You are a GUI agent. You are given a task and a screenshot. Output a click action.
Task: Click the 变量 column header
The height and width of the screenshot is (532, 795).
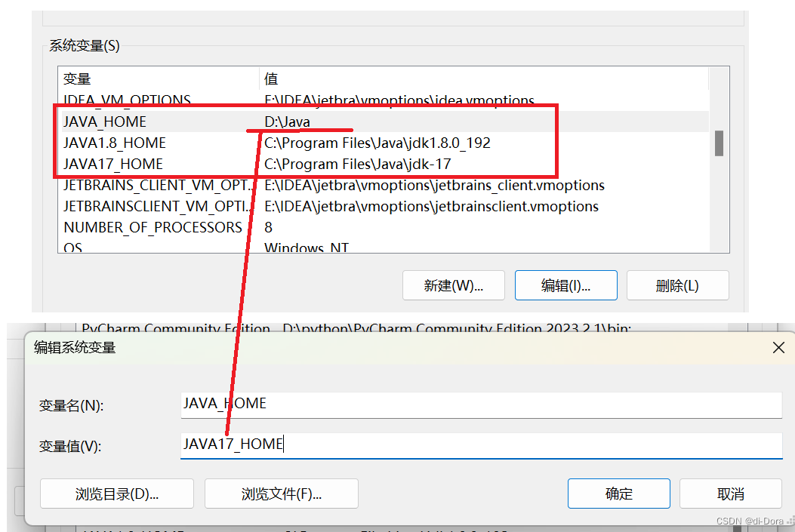[159, 79]
